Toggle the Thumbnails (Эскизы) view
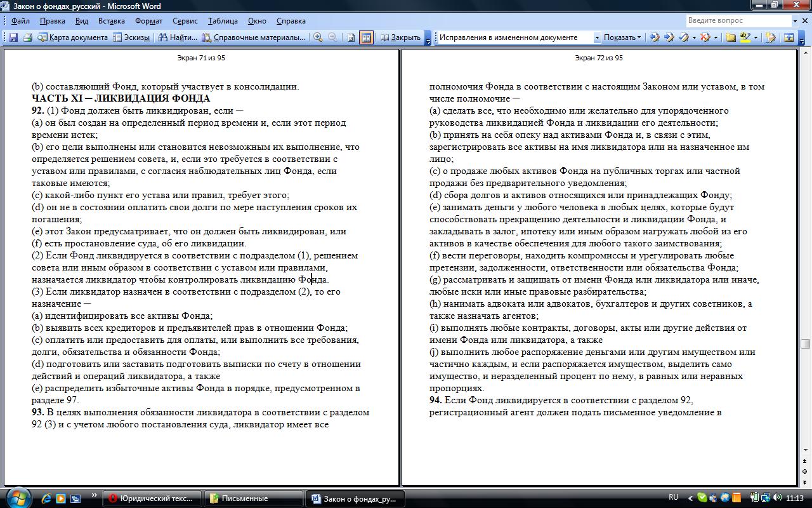812x508 pixels. pos(131,37)
